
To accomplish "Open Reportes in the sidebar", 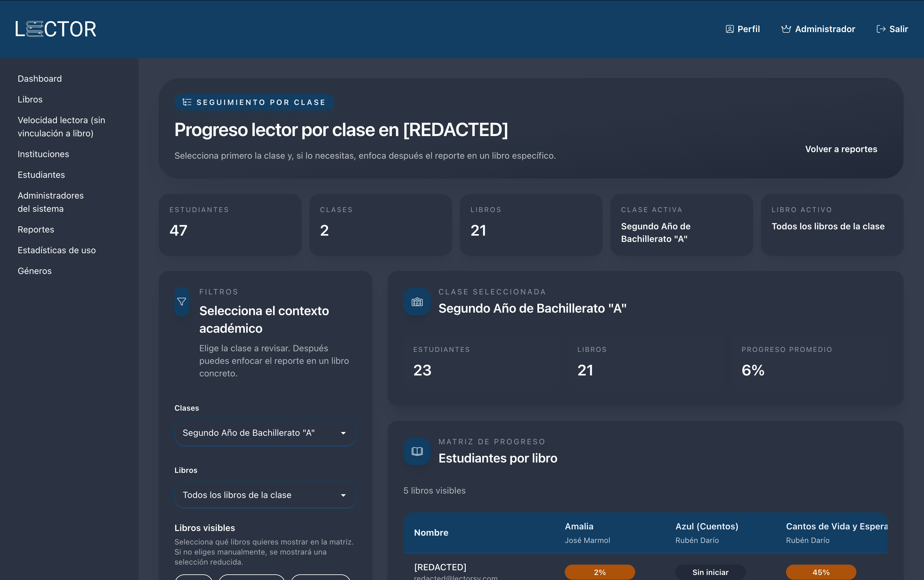I will click(36, 229).
